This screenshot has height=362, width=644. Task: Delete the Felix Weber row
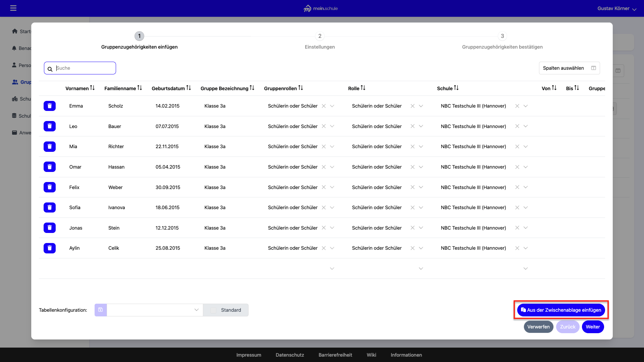pyautogui.click(x=50, y=187)
